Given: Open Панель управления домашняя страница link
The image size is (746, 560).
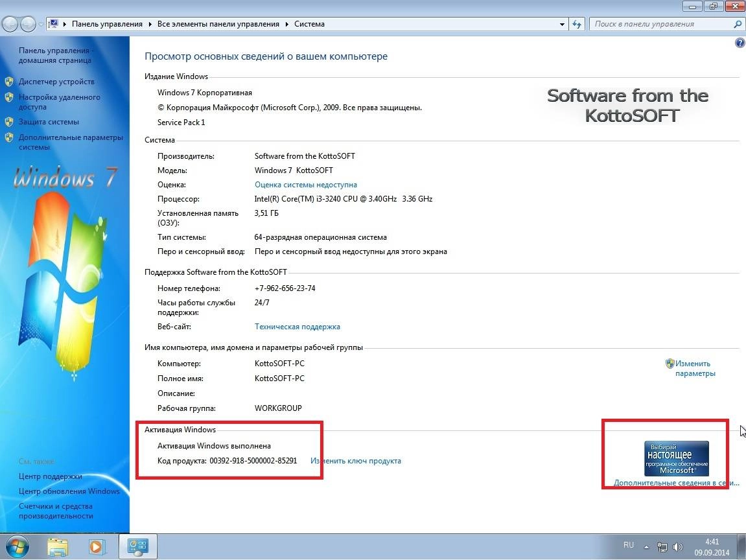Looking at the screenshot, I should 56,55.
